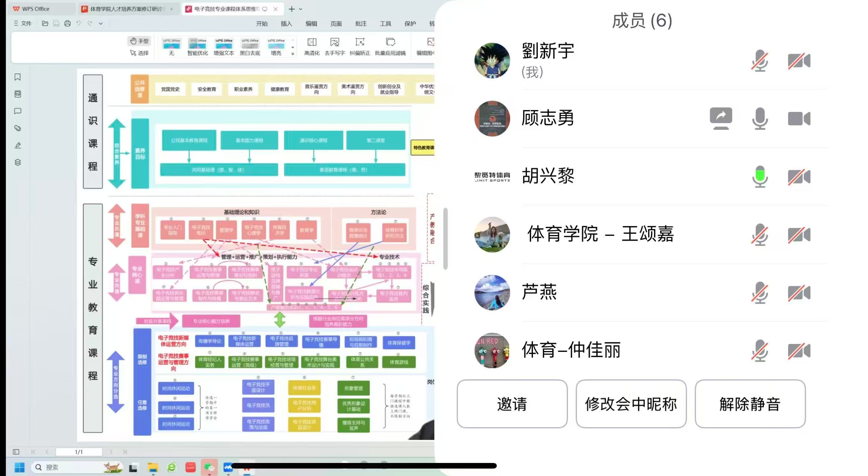Apply the 增亮 filter preset thumbnail
Viewport: 868px width, 476px height.
pyautogui.click(x=276, y=44)
